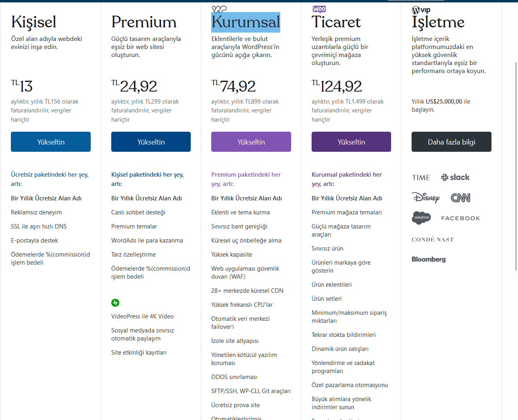Click the Woo logo above Ticaret

[x=319, y=9]
